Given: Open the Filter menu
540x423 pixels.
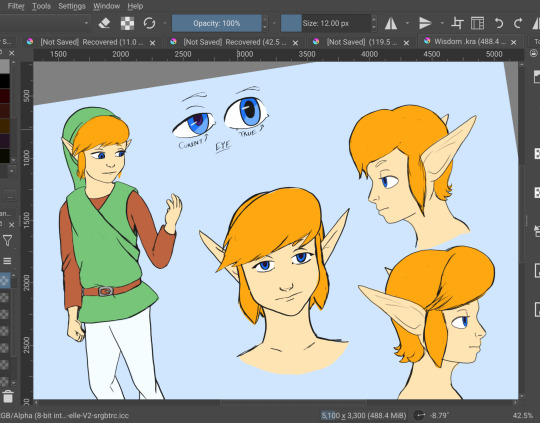Looking at the screenshot, I should tap(16, 6).
